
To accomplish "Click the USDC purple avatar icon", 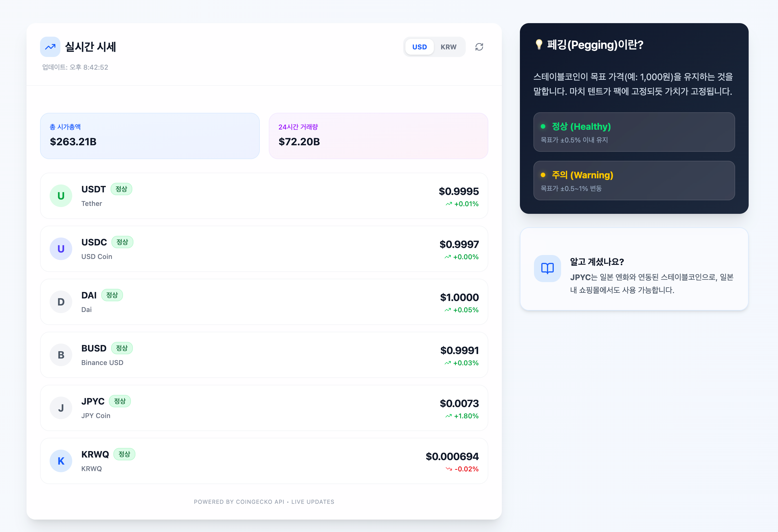I will click(x=61, y=249).
